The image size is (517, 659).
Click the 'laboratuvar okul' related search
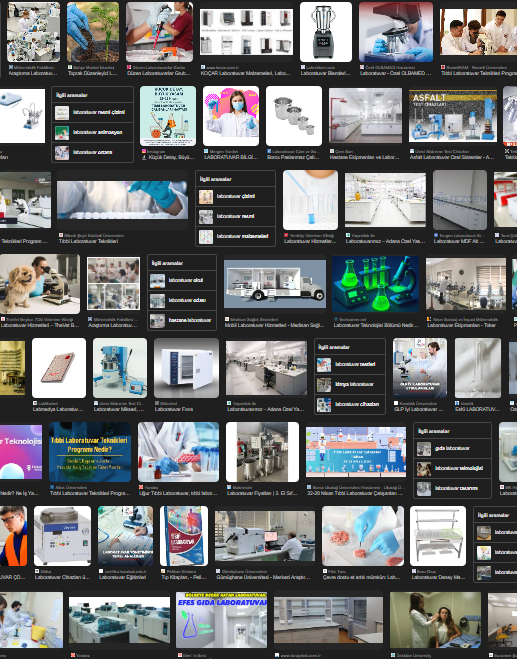182,280
